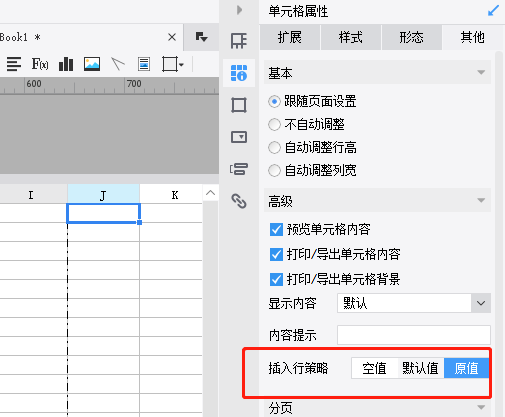This screenshot has width=505, height=417.
Task: Uncheck 预览单元格内容 checkbox
Action: (x=276, y=230)
